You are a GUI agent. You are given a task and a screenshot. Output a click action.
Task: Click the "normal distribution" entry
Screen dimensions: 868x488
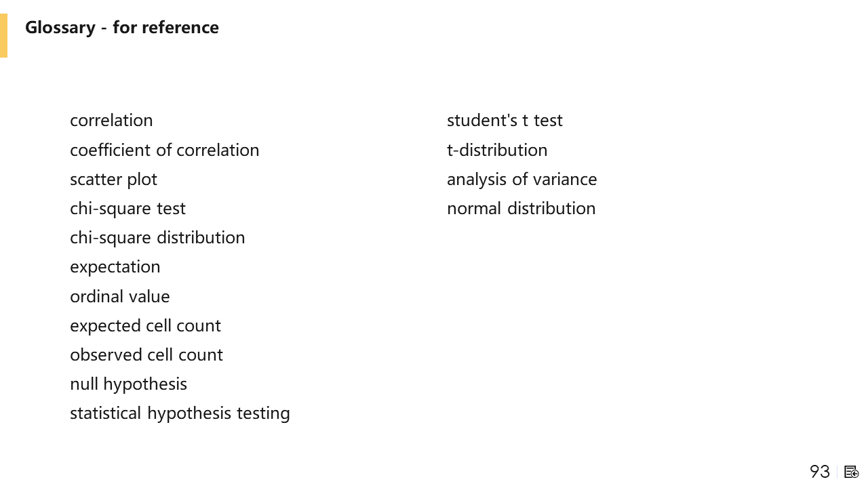click(x=521, y=208)
